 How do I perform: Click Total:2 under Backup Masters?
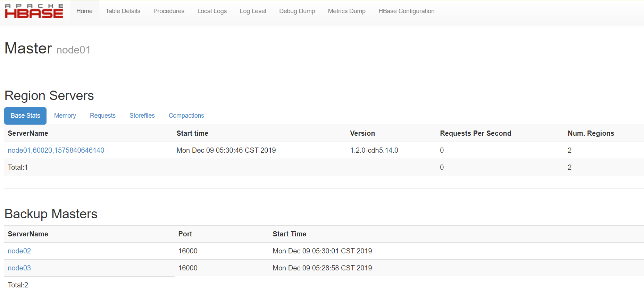(18, 285)
